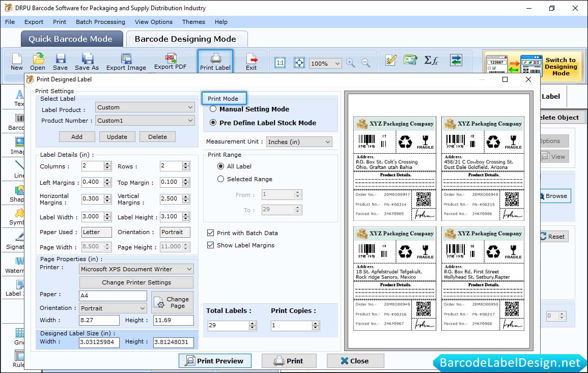Click the Print Preview button

[x=215, y=361]
